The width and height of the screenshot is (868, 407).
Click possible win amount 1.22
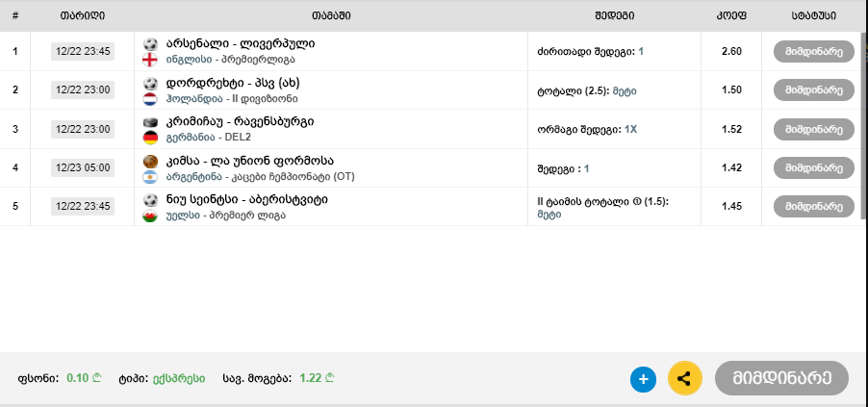[x=317, y=378]
